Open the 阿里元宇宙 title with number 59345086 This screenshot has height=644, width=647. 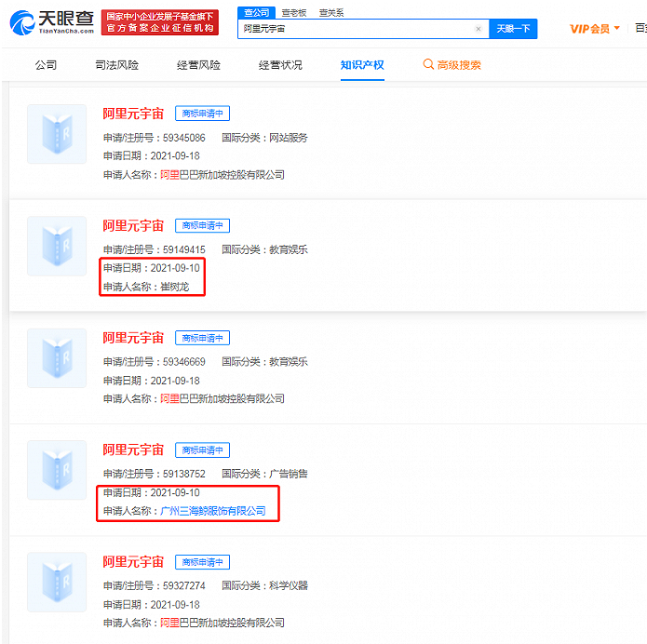point(133,114)
